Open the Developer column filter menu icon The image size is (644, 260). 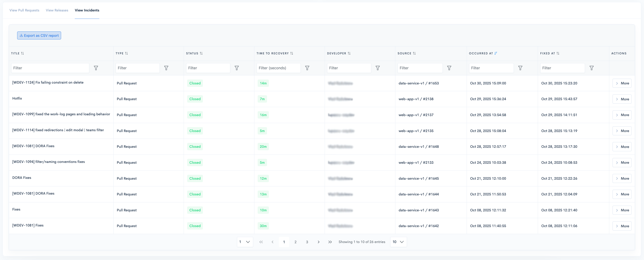[x=378, y=68]
